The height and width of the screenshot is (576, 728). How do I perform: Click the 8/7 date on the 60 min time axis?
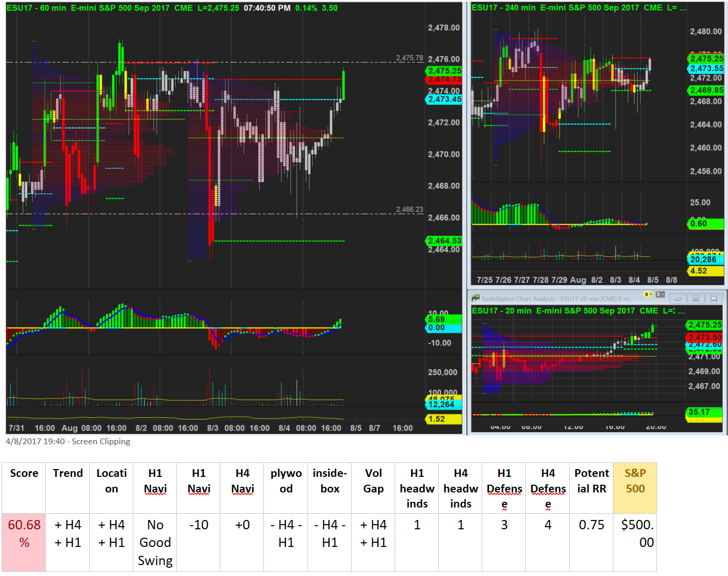(x=374, y=428)
